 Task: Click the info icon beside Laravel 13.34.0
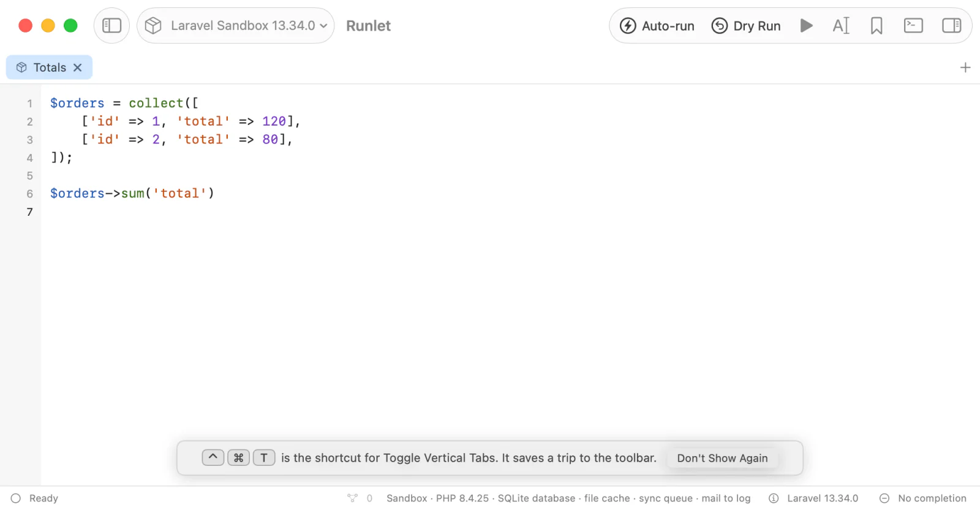[774, 498]
